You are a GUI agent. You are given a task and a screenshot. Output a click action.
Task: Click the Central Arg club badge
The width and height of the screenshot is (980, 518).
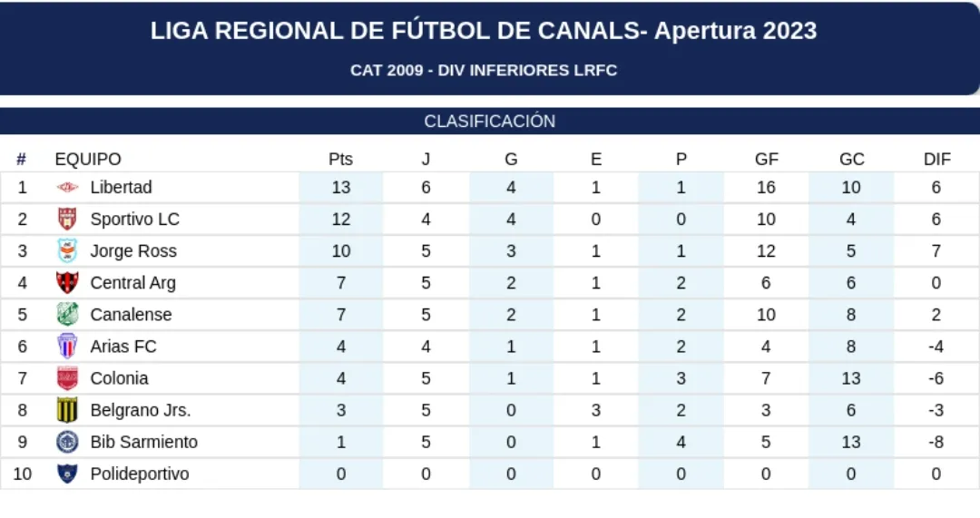(x=68, y=283)
